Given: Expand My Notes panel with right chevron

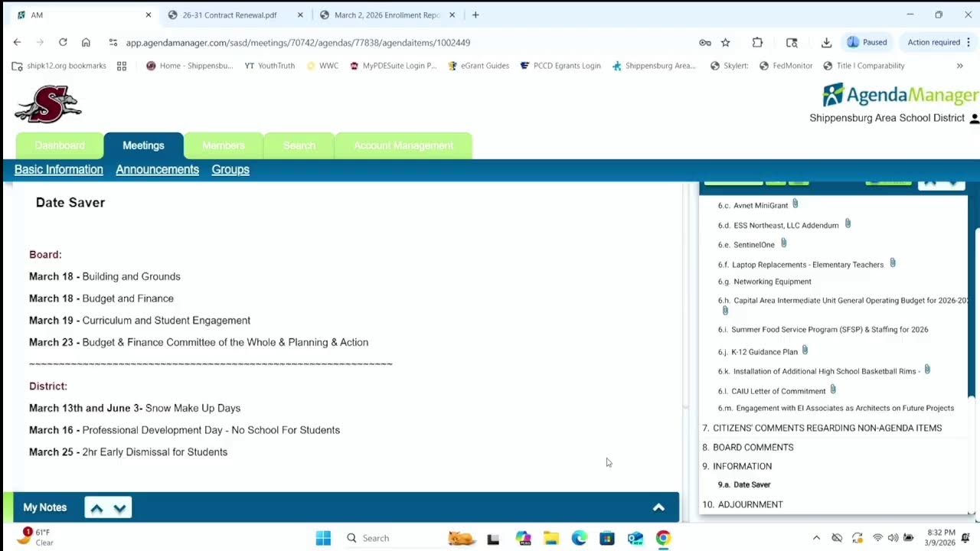Looking at the screenshot, I should [658, 507].
